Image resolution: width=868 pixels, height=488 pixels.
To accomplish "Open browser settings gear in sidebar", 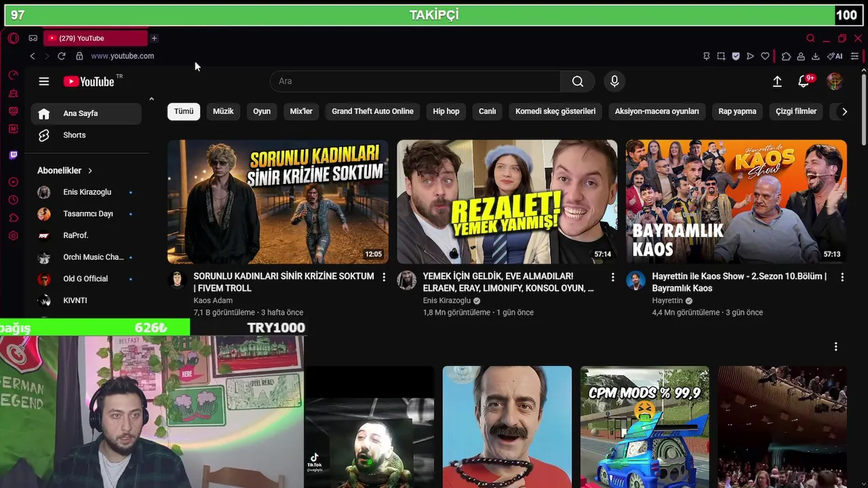I will pyautogui.click(x=13, y=236).
